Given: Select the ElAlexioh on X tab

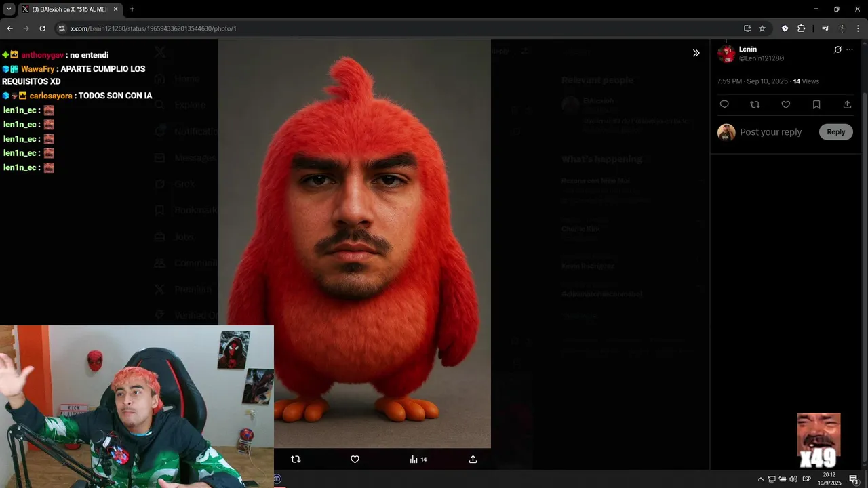Looking at the screenshot, I should (69, 9).
